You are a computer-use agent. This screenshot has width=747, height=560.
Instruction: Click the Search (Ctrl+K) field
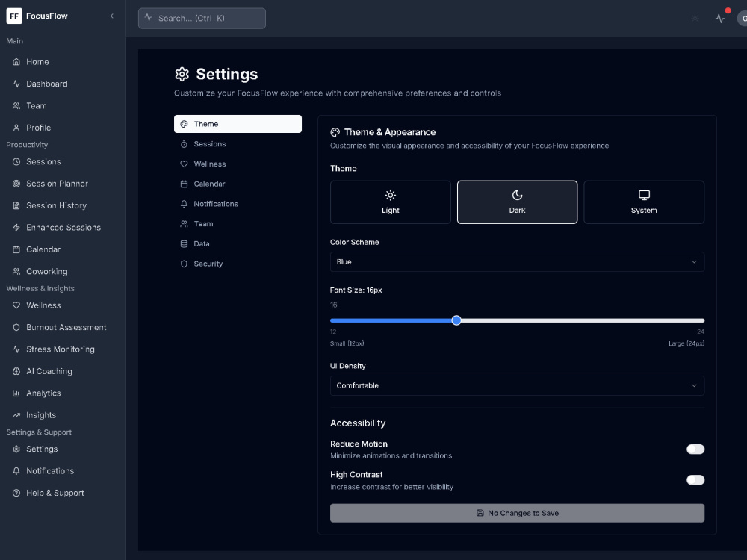[x=202, y=18]
